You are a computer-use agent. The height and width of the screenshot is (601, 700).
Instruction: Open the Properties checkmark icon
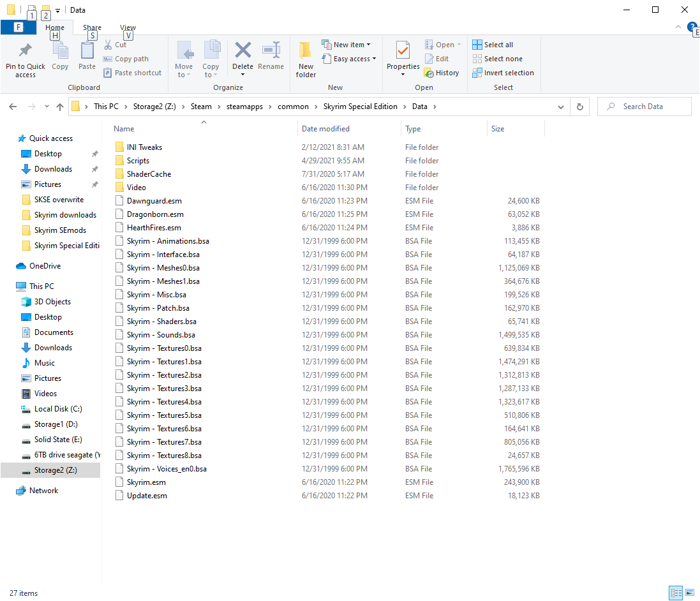tap(403, 51)
